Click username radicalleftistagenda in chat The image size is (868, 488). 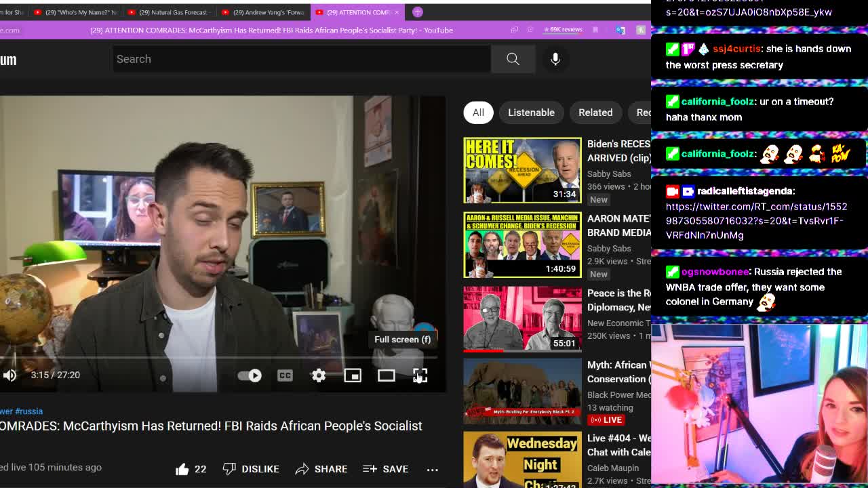point(745,191)
